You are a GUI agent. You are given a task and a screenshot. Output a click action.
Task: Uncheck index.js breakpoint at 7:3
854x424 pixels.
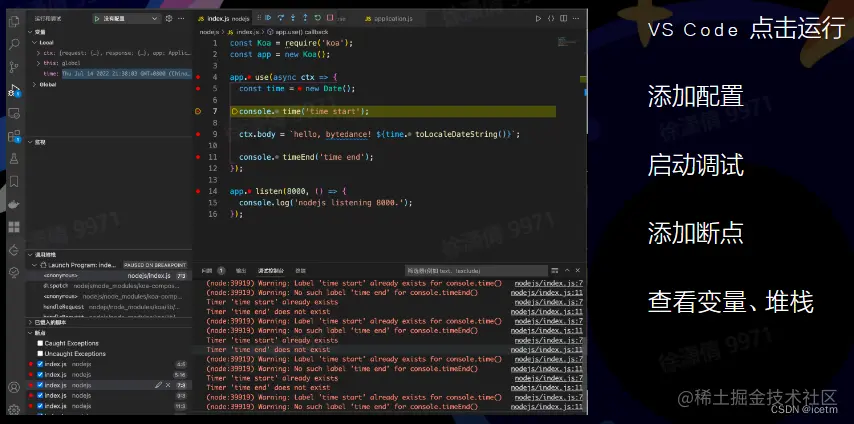(x=40, y=385)
